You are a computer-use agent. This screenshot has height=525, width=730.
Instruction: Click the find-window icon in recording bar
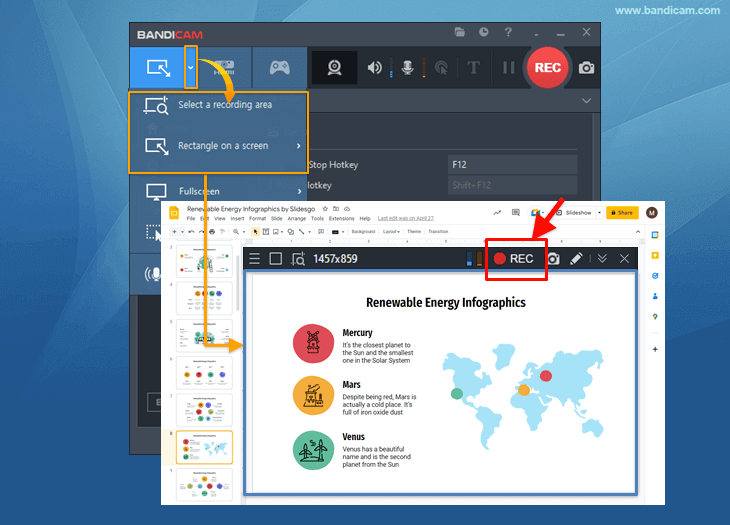coord(298,259)
